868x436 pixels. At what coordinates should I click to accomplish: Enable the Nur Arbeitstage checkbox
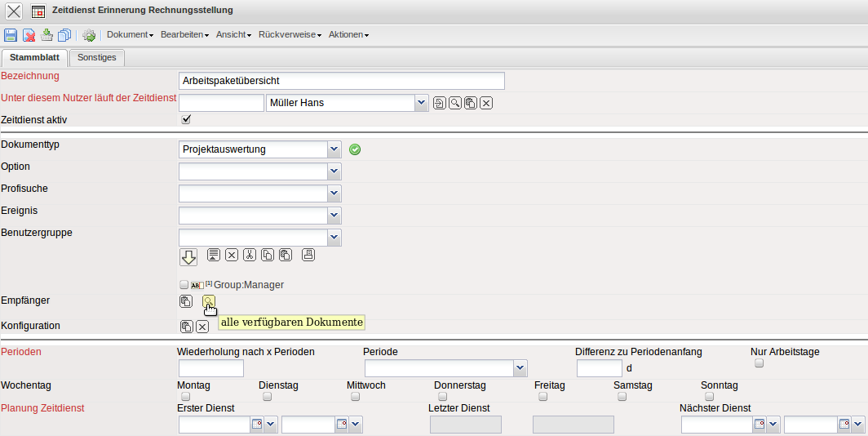759,363
